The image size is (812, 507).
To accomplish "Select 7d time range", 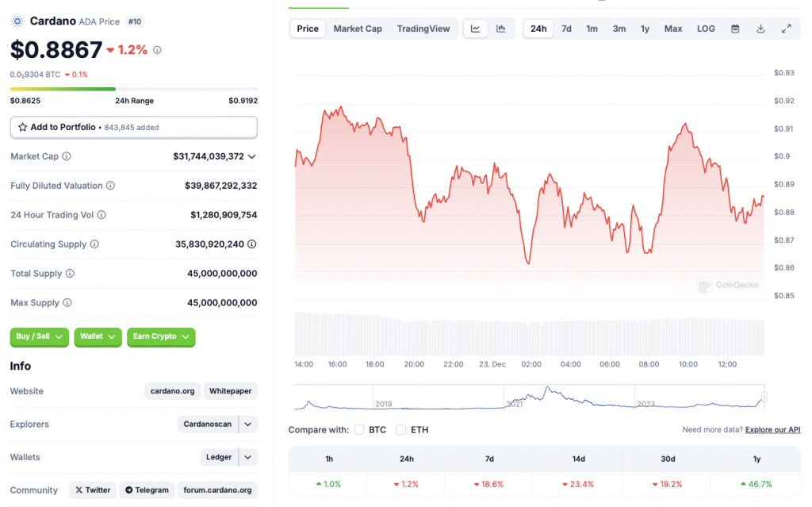I will pyautogui.click(x=566, y=29).
